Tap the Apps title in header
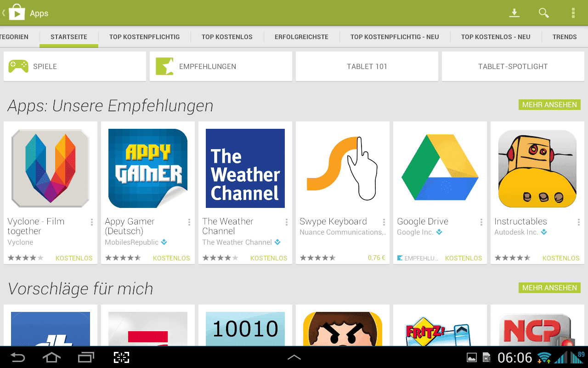Screen dimensions: 588x368 pos(39,13)
